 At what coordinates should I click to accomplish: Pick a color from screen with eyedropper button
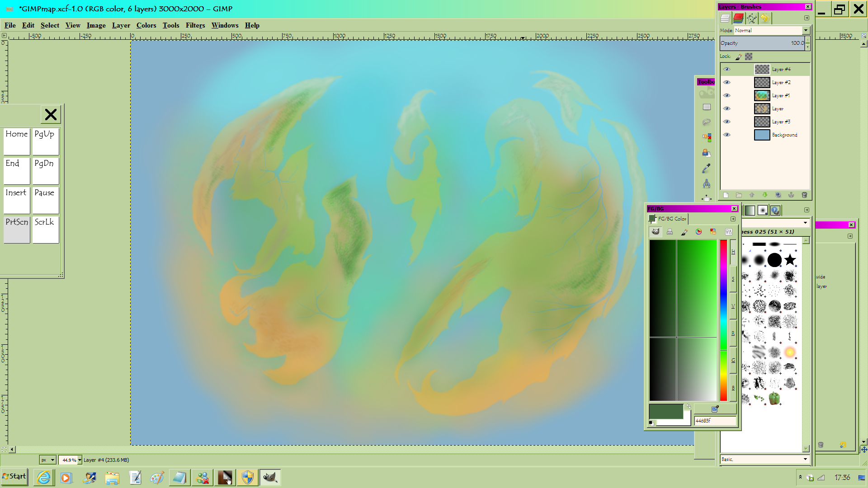click(x=715, y=409)
